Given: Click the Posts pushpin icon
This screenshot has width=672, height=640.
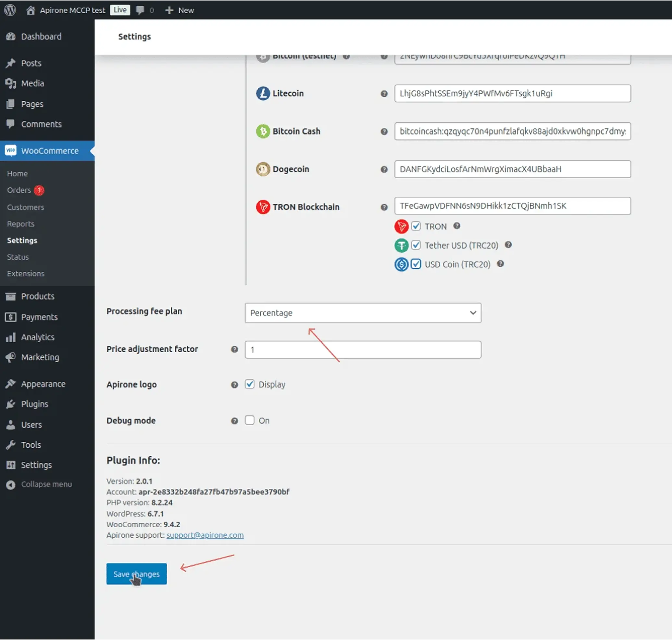Looking at the screenshot, I should 11,63.
